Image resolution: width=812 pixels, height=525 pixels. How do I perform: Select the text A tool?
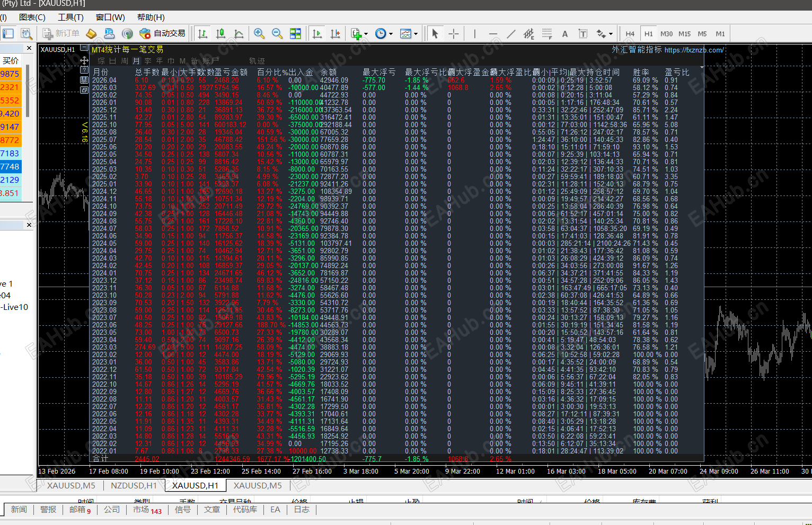(x=565, y=33)
